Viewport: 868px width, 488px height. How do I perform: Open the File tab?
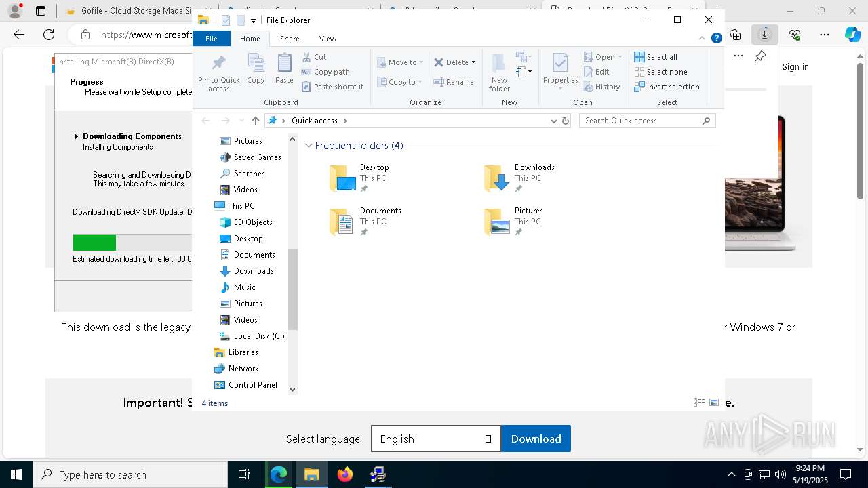click(212, 39)
